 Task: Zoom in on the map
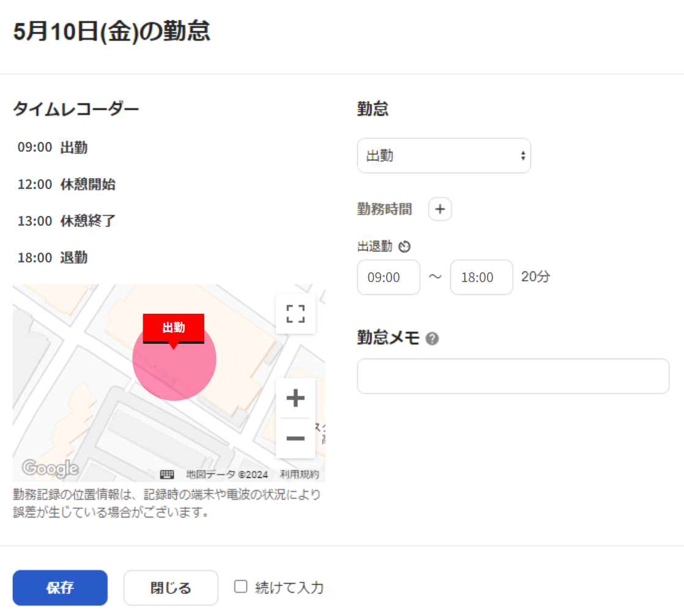point(296,398)
